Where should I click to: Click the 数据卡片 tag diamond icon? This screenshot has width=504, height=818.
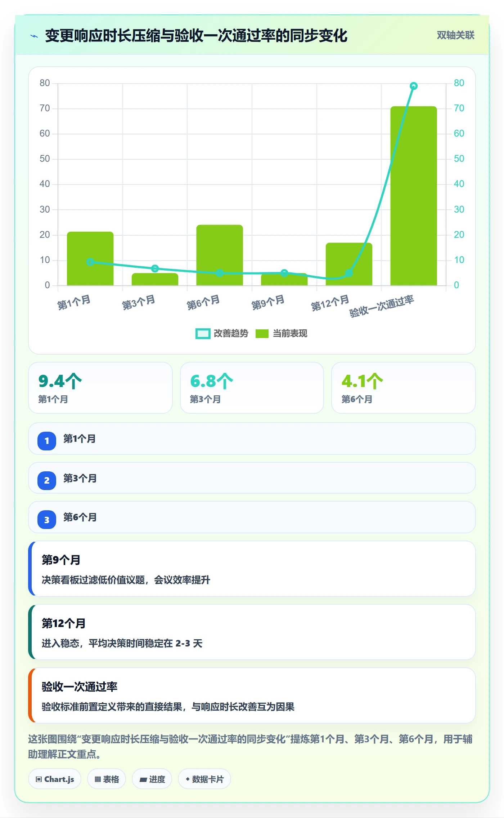pos(188,779)
